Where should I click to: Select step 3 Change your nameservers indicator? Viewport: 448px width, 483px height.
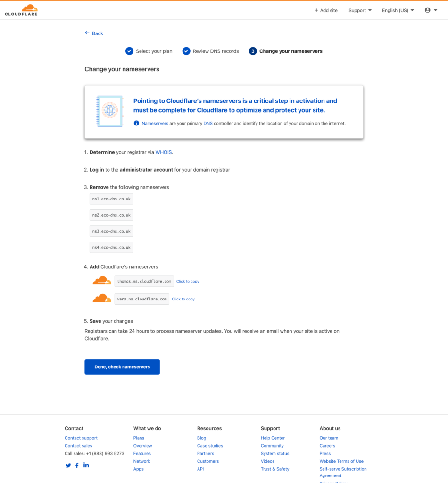(x=253, y=51)
